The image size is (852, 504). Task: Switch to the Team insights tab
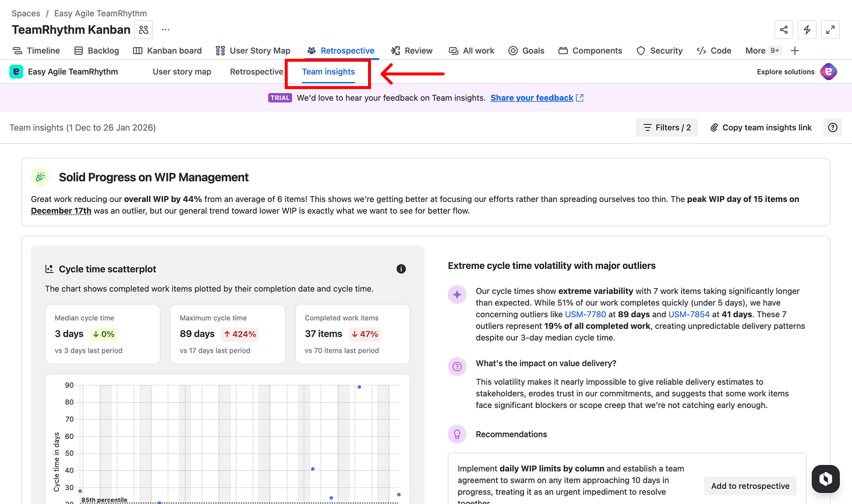point(328,72)
